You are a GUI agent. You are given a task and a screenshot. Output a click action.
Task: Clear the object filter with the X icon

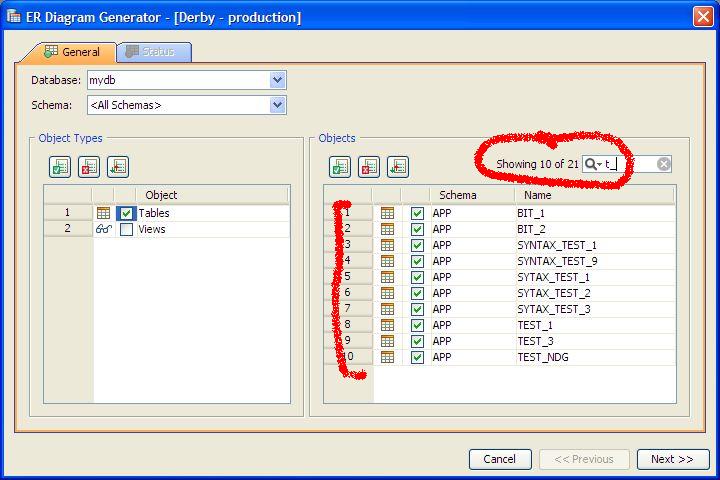click(x=664, y=164)
